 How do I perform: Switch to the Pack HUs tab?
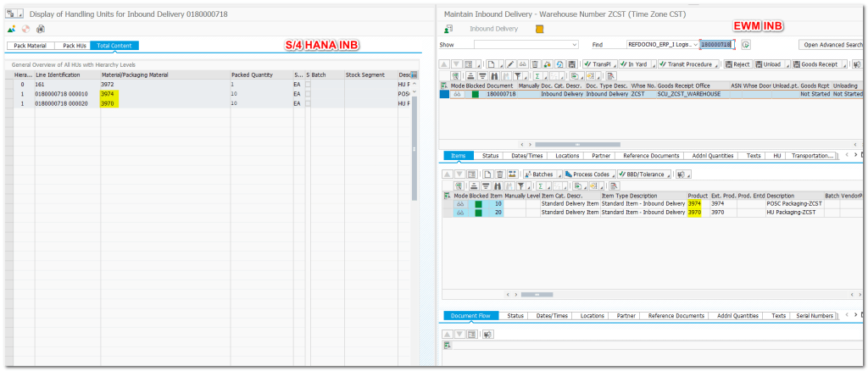pos(74,45)
